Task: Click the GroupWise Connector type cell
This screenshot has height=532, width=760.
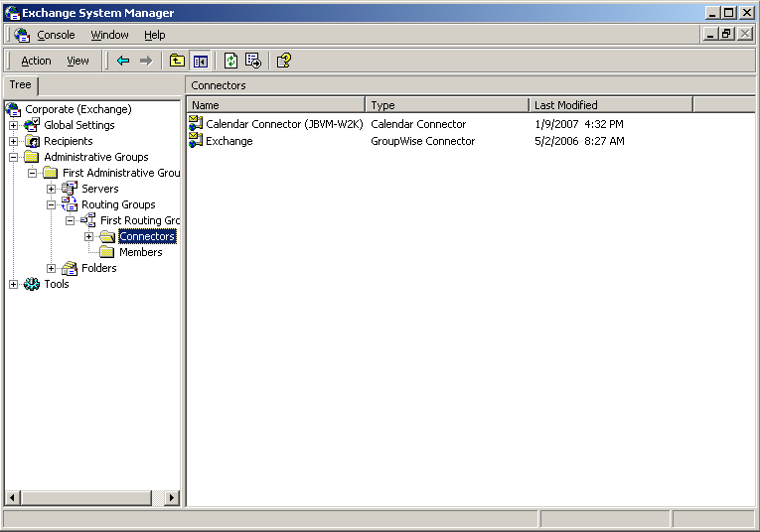Action: coord(422,141)
